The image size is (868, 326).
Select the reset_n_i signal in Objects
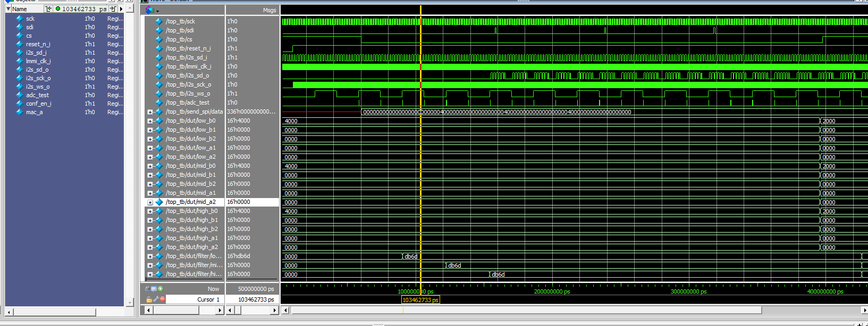[38, 44]
